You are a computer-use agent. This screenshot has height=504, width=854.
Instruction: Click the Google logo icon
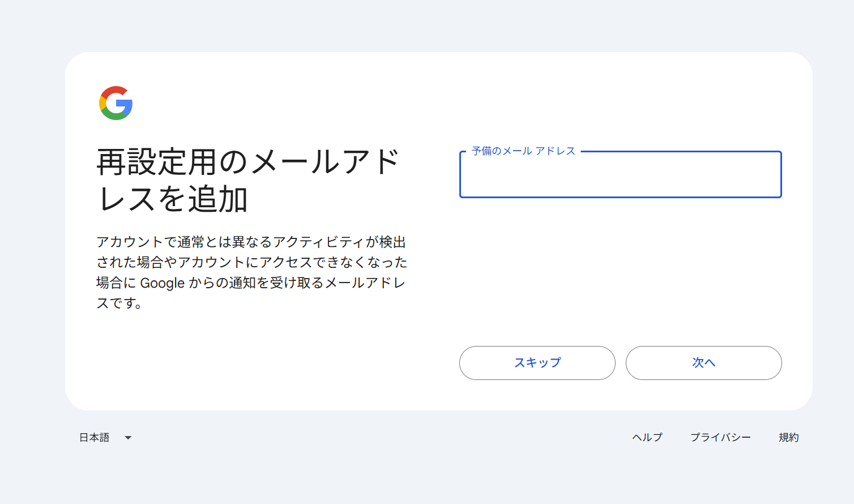pyautogui.click(x=116, y=103)
